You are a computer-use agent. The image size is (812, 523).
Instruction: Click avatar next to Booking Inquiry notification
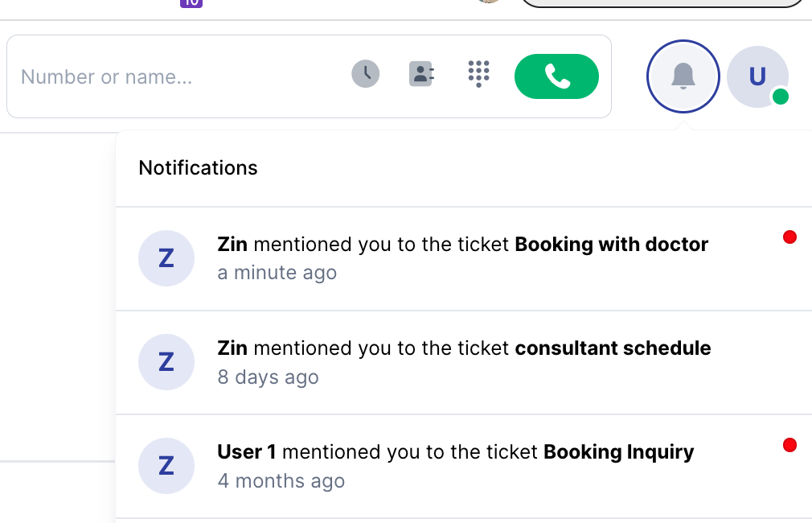[166, 466]
